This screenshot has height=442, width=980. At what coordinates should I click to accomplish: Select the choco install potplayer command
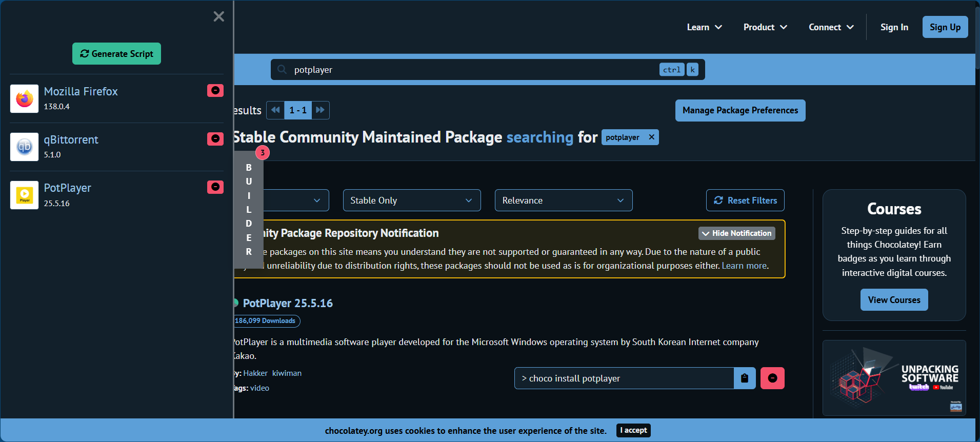(x=624, y=378)
